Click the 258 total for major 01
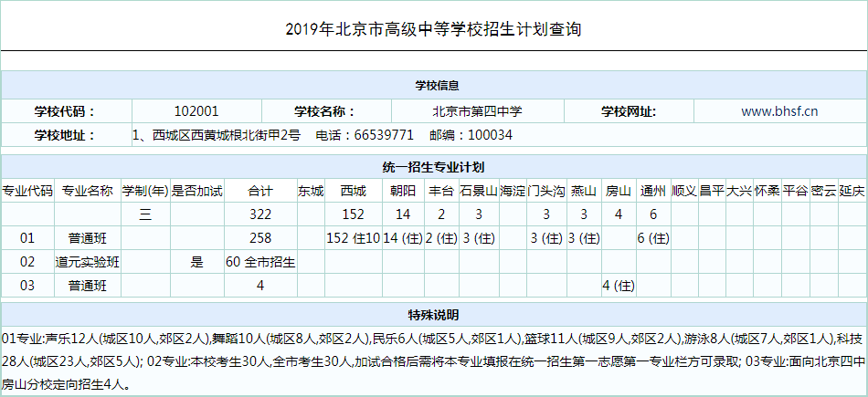This screenshot has width=868, height=397. pyautogui.click(x=260, y=238)
